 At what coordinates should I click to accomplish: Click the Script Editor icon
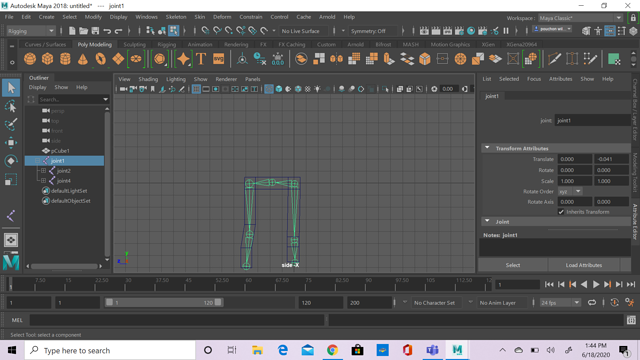tap(631, 320)
